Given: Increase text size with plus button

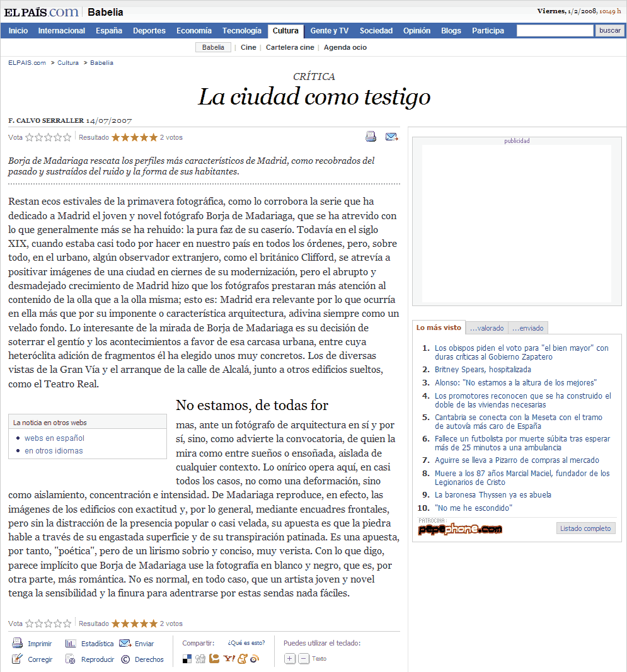Looking at the screenshot, I should point(289,659).
